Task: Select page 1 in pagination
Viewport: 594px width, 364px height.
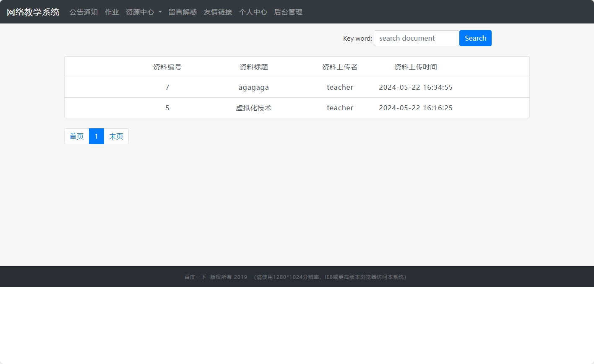Action: tap(96, 136)
